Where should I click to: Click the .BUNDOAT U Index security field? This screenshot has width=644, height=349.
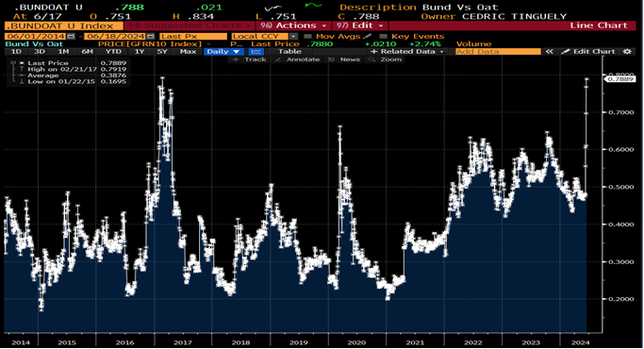pos(64,25)
